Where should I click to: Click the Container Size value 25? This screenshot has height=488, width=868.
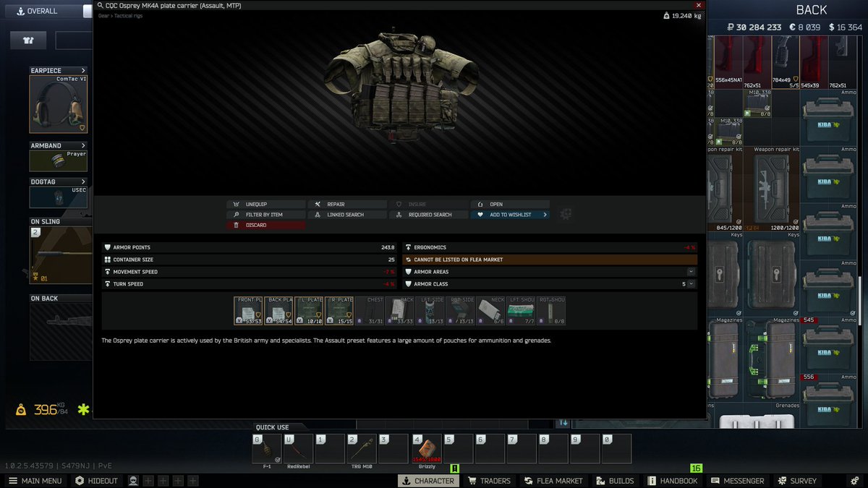point(391,260)
